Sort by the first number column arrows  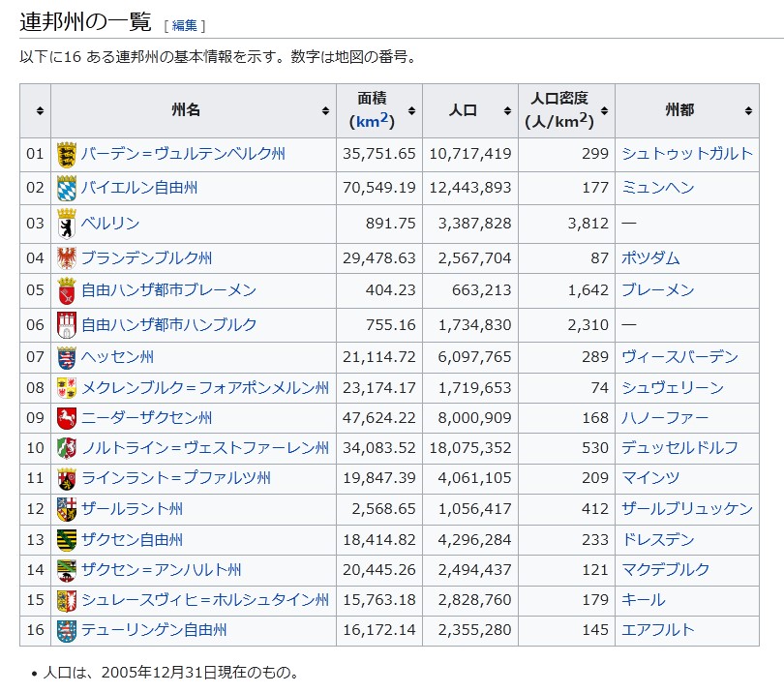40,111
